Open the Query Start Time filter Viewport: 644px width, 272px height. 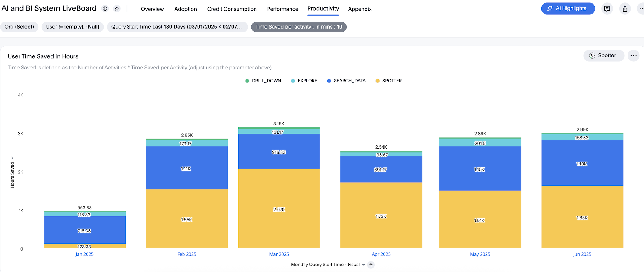tap(177, 27)
